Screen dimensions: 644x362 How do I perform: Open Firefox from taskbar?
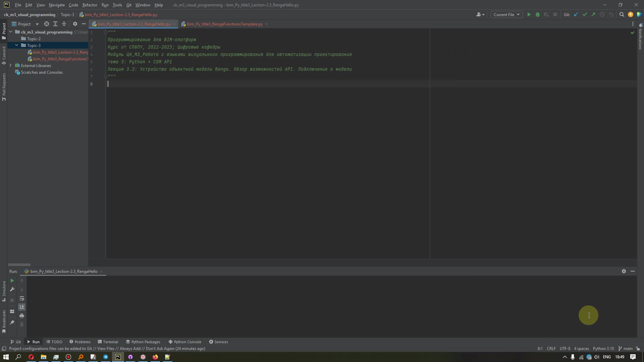point(155,357)
